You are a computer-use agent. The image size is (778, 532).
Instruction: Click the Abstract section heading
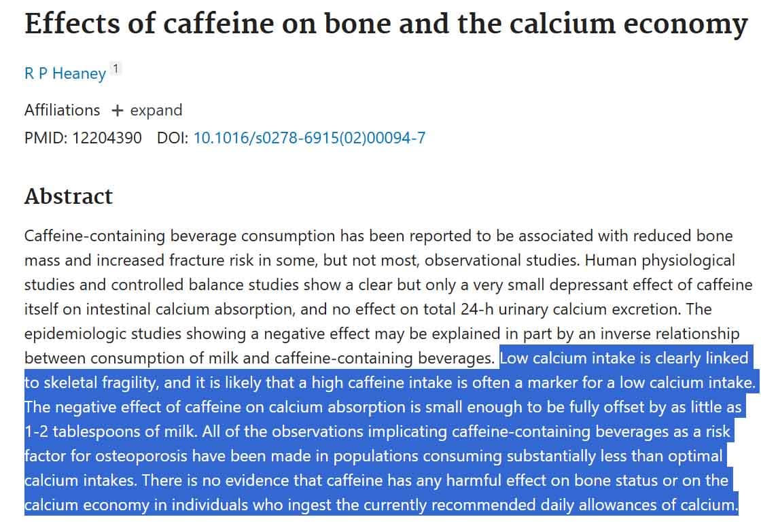click(x=69, y=196)
